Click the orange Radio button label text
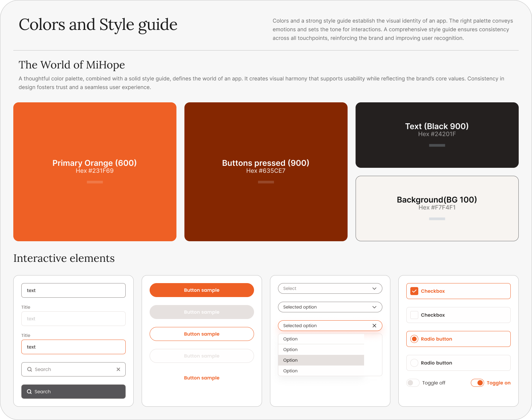The width and height of the screenshot is (532, 420). (436, 339)
